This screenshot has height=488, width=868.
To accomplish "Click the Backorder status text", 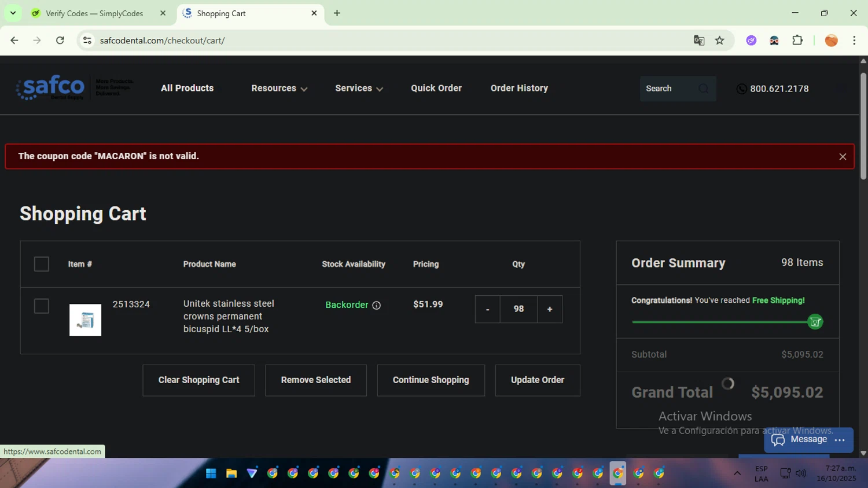I will pyautogui.click(x=347, y=305).
